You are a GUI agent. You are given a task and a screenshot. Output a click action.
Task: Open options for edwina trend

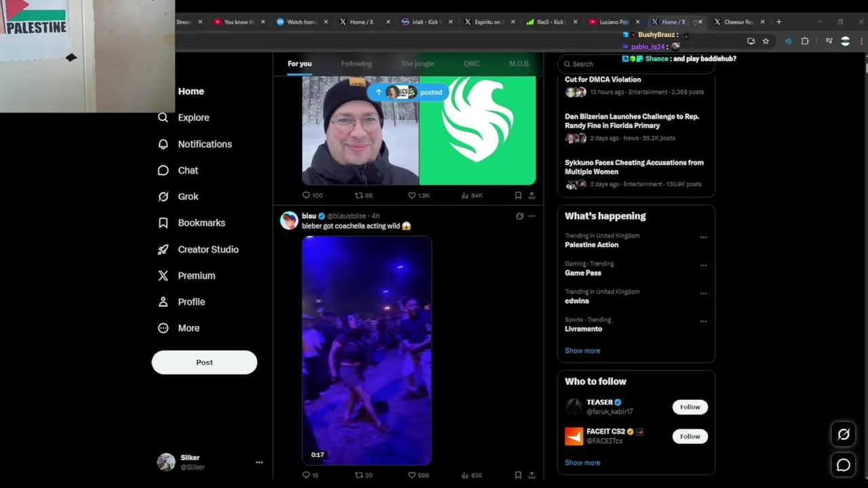coord(703,293)
